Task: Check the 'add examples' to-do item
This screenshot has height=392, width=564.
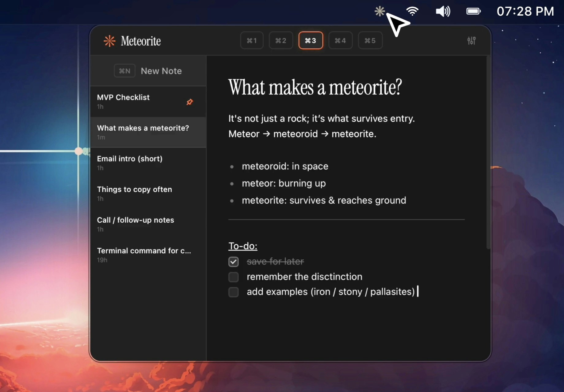Action: [x=233, y=292]
